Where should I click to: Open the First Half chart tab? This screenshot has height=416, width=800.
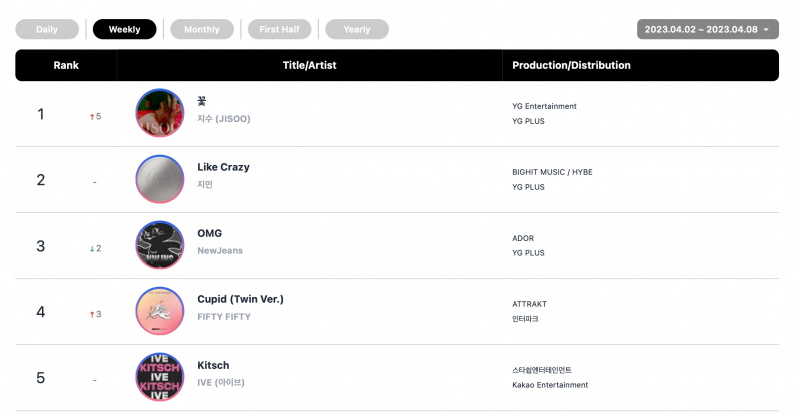pos(280,29)
